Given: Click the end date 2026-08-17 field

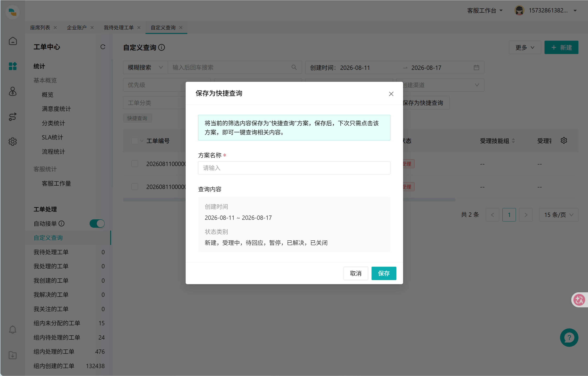Looking at the screenshot, I should point(426,67).
